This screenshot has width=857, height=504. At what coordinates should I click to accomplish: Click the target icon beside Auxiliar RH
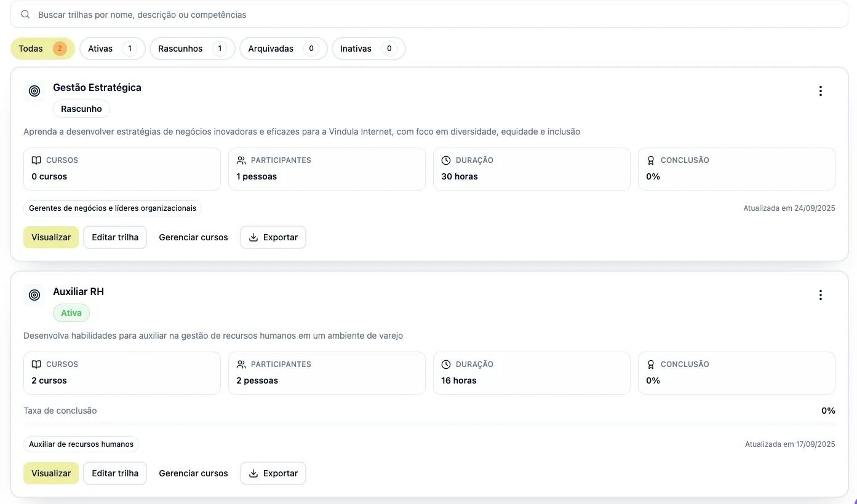[34, 295]
